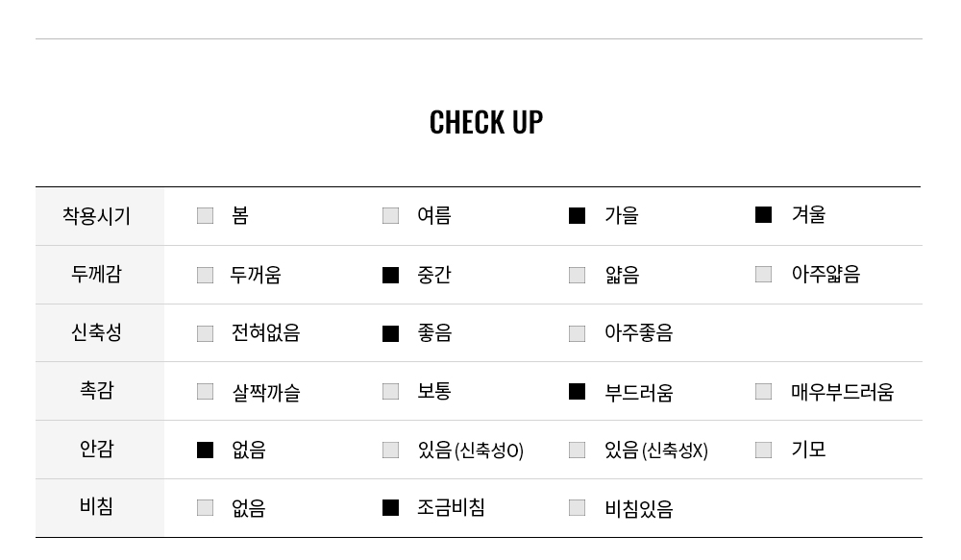961x560 pixels.
Task: Select the 두꺼움 thickness checkbox
Action: coord(205,275)
